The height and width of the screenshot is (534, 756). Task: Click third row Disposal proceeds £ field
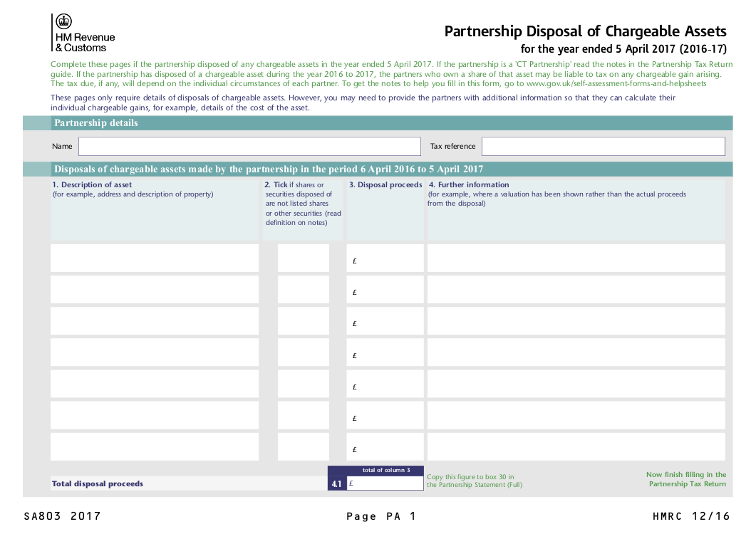(385, 321)
